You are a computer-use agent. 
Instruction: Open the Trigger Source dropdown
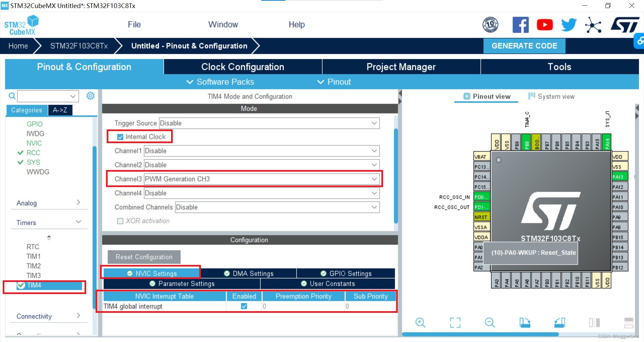point(269,123)
